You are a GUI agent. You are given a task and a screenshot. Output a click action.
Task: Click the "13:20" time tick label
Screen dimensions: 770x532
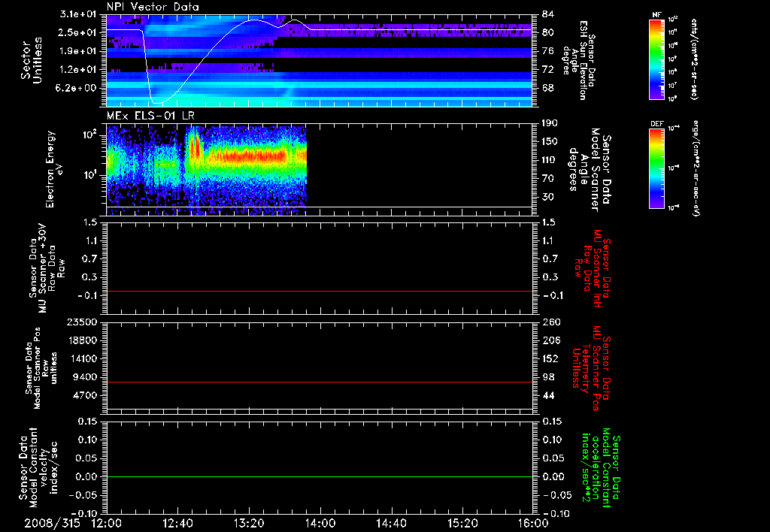249,523
